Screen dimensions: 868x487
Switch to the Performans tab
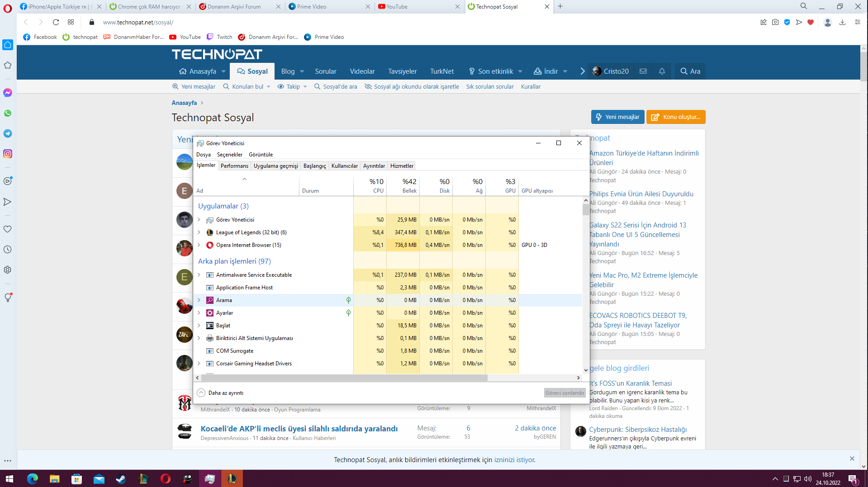tap(234, 166)
